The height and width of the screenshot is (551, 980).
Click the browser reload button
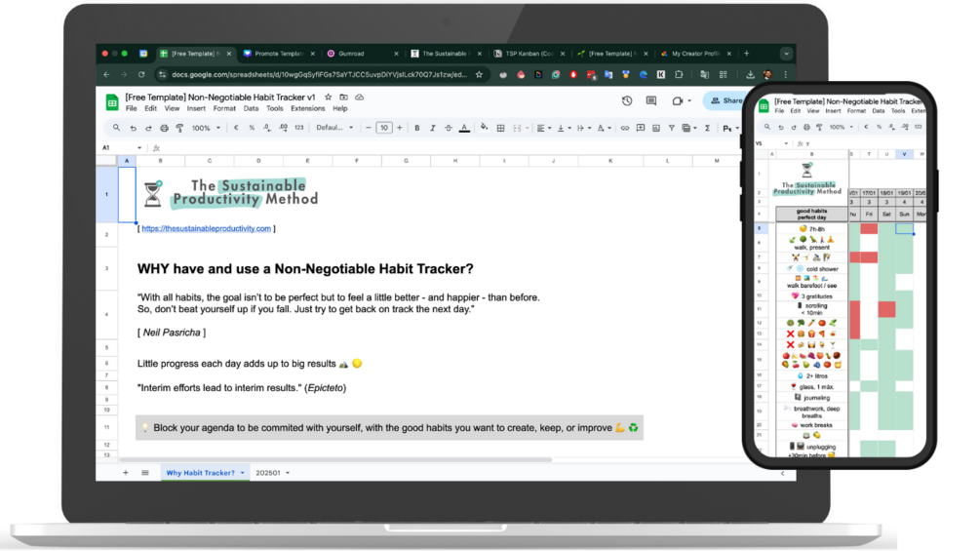141,74
